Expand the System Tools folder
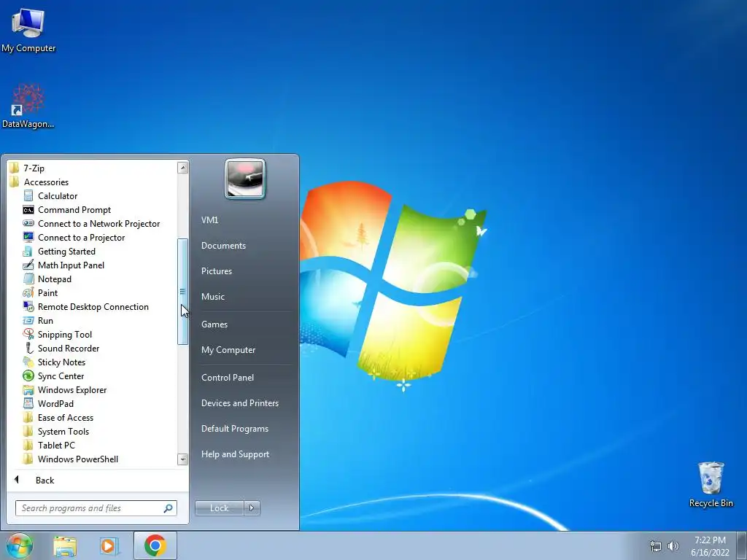This screenshot has width=747, height=560. point(63,431)
